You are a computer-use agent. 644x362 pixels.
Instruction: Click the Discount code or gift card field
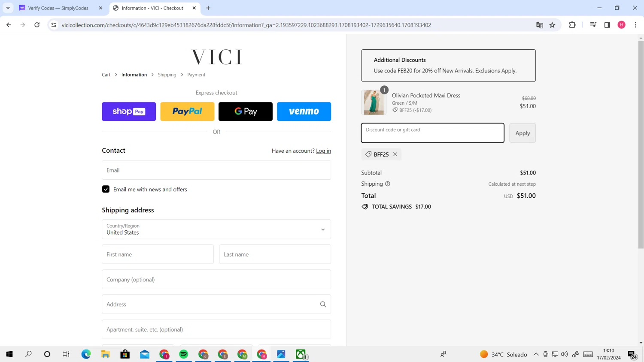433,133
